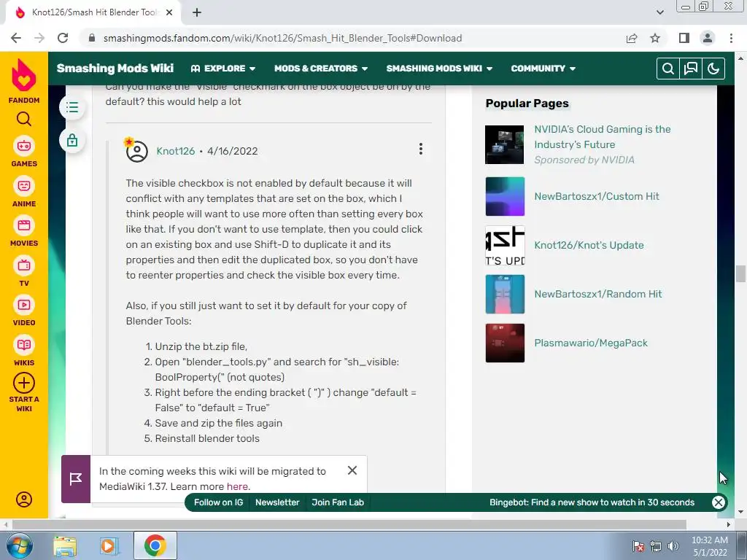The height and width of the screenshot is (560, 747).
Task: Expand the Smashing Mods Wiki menu
Action: [439, 69]
